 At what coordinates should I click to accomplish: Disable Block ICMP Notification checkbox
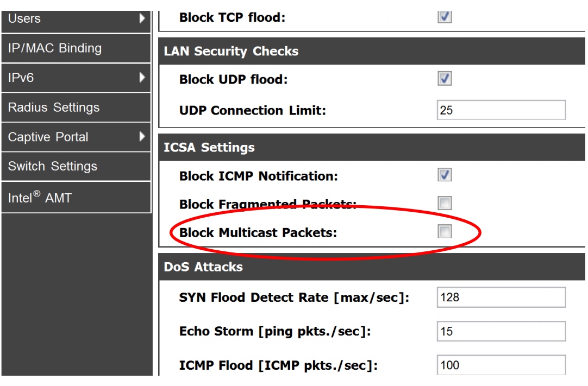click(445, 175)
